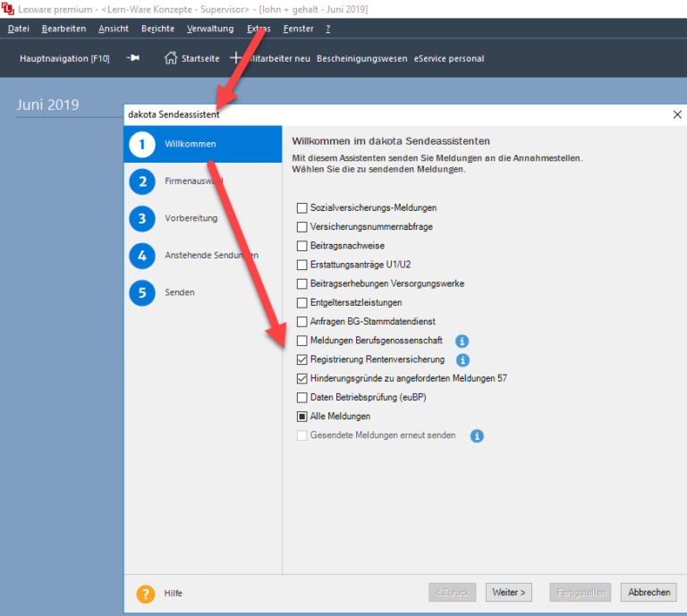Click the Startseite home icon
This screenshot has height=616, width=687.
coord(171,58)
